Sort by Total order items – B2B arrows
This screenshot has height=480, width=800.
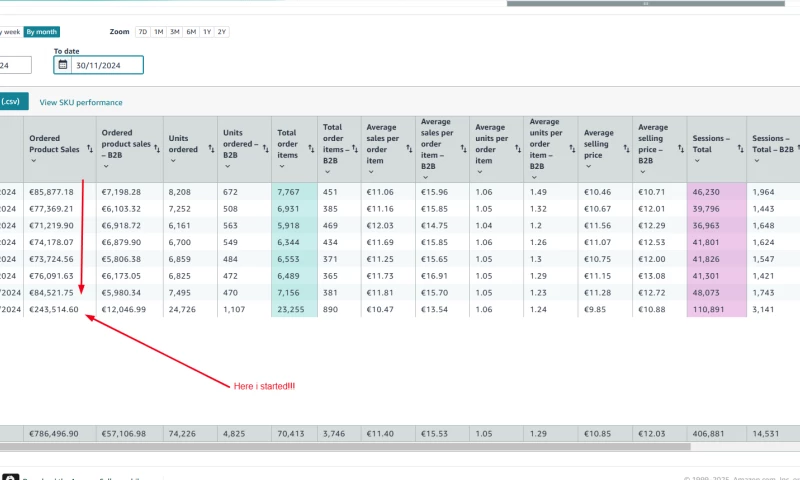pos(355,148)
